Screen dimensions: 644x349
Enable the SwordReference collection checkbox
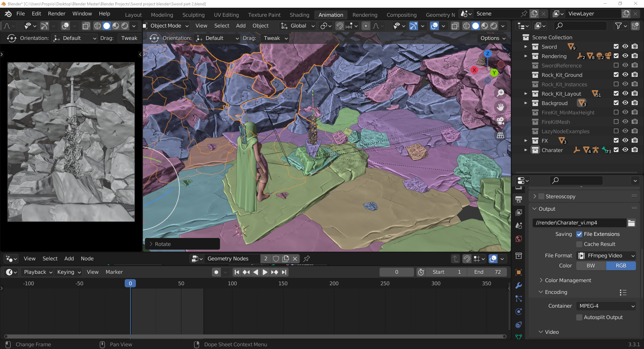616,65
